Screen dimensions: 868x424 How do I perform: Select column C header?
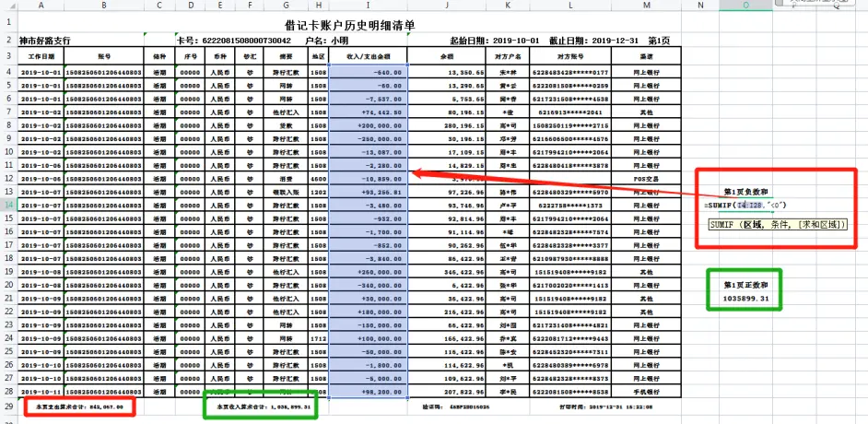click(159, 5)
